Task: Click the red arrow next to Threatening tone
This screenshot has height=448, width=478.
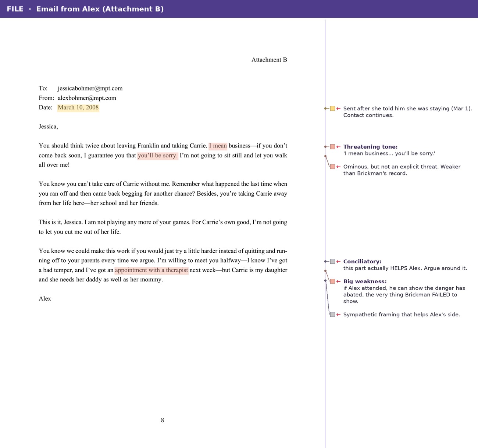Action: (339, 147)
